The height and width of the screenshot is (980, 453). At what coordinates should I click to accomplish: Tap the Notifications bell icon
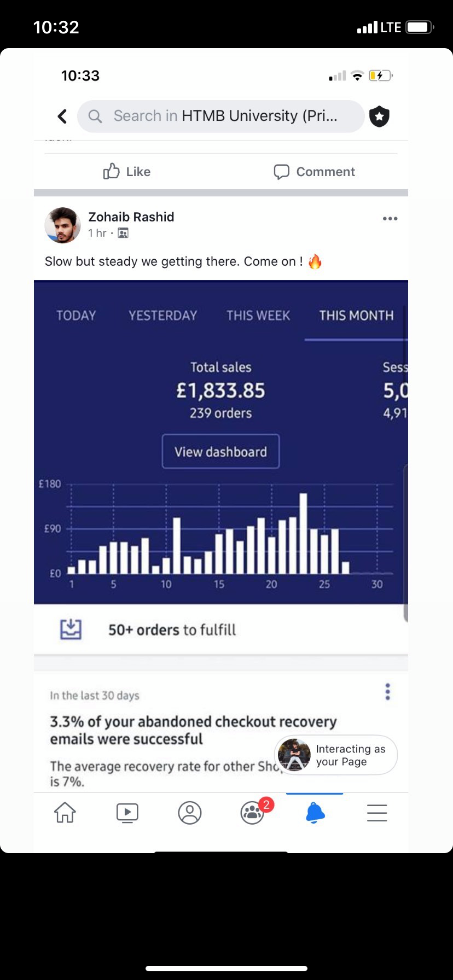tap(315, 813)
